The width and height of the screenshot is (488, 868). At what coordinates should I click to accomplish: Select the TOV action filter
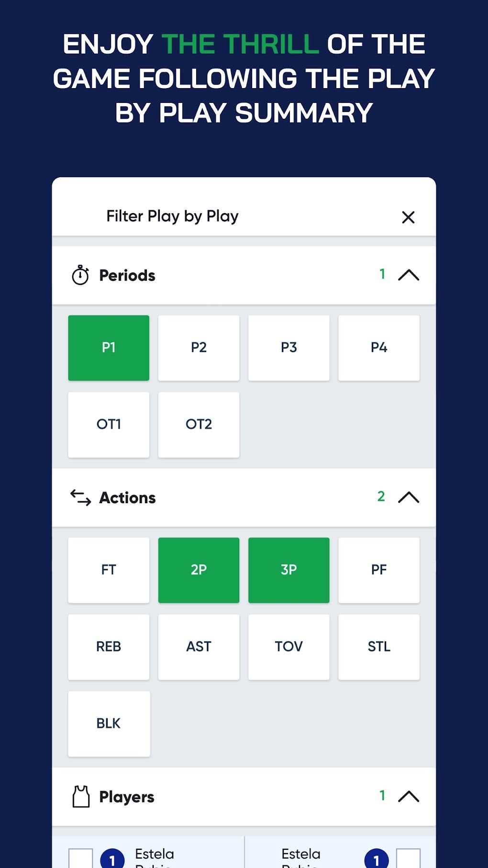point(289,646)
